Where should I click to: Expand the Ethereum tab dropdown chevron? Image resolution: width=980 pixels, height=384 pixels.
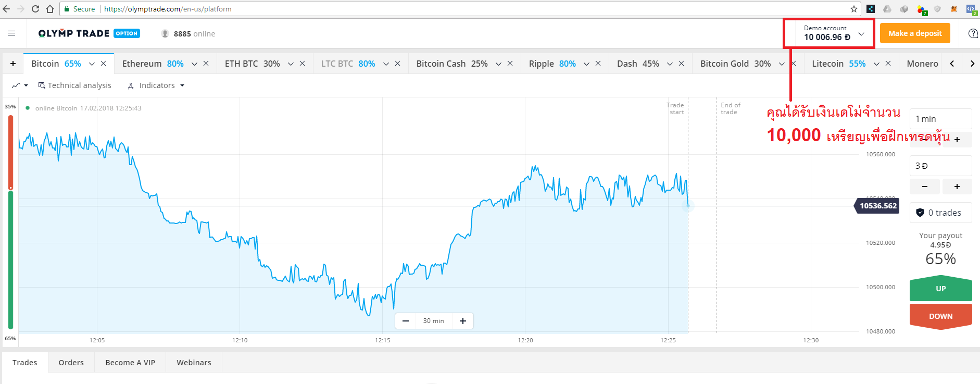click(194, 64)
